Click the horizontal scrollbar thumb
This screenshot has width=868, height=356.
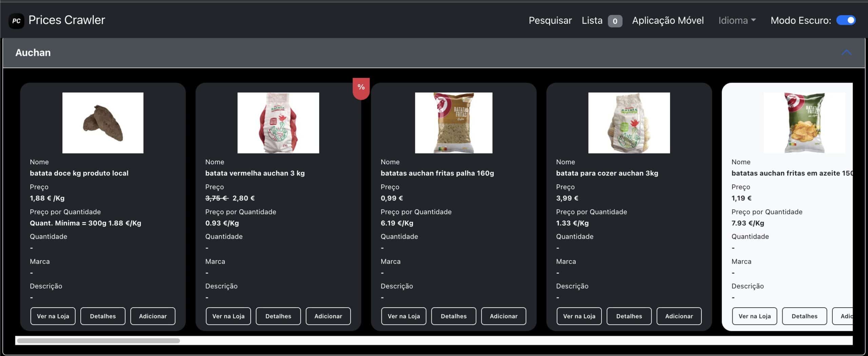[98, 340]
